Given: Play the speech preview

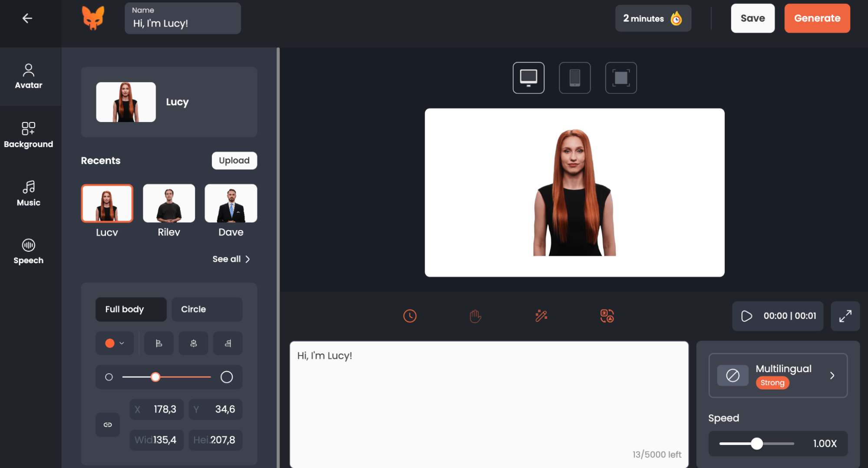Looking at the screenshot, I should tap(746, 316).
